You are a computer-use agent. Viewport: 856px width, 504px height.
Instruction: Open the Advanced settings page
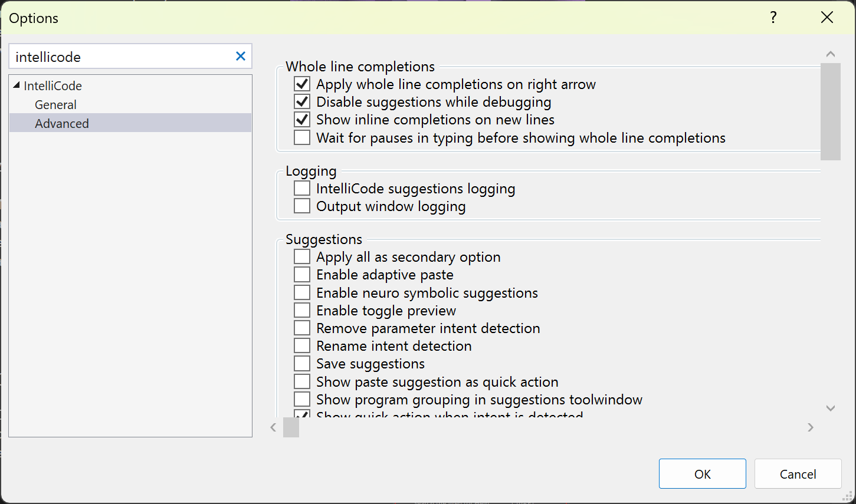click(62, 123)
